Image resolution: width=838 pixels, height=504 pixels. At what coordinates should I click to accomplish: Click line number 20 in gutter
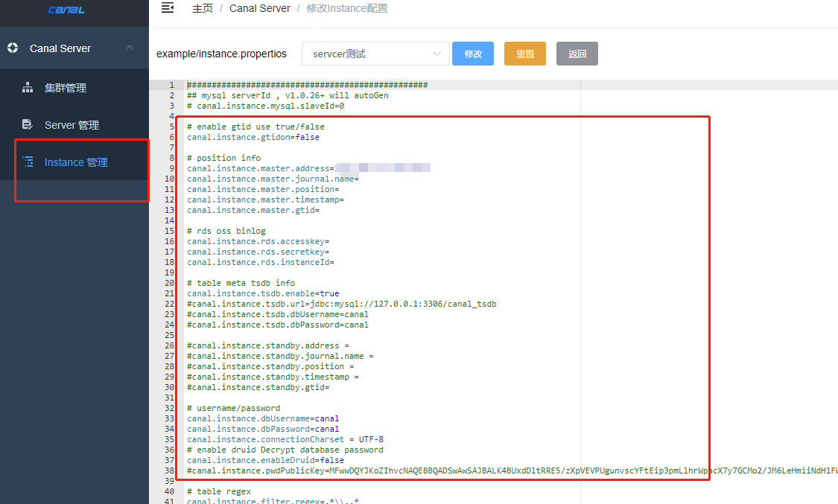tap(169, 283)
